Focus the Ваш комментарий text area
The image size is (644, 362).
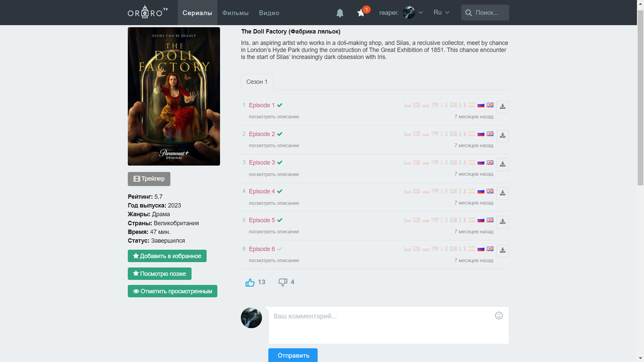coord(389,325)
